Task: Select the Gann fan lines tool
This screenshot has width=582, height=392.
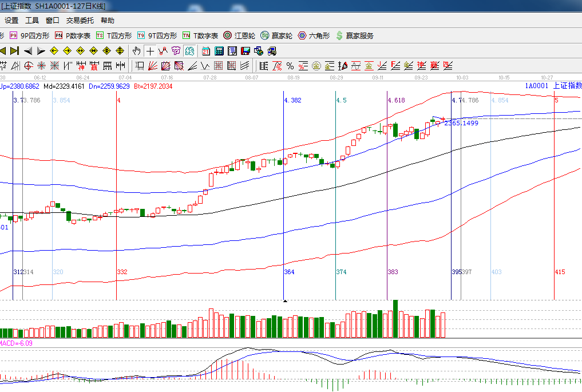Action: [152, 65]
